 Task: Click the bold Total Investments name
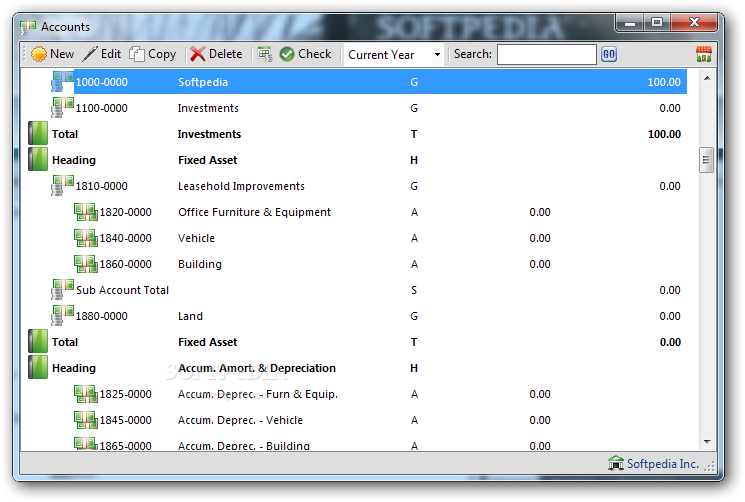[x=209, y=134]
